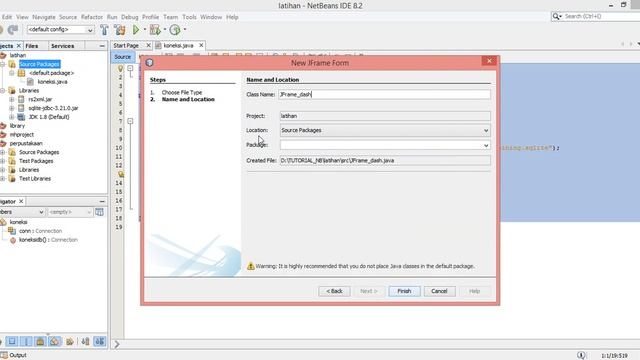Select the Libraries node under latihan
Viewport: 640px width, 360px height.
(x=29, y=91)
